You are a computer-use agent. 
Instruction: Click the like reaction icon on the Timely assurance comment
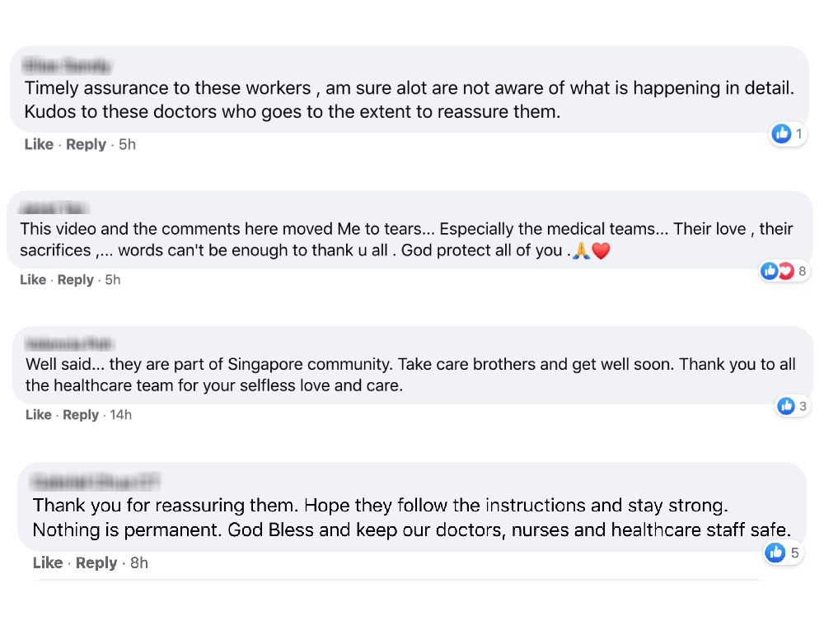click(x=781, y=133)
